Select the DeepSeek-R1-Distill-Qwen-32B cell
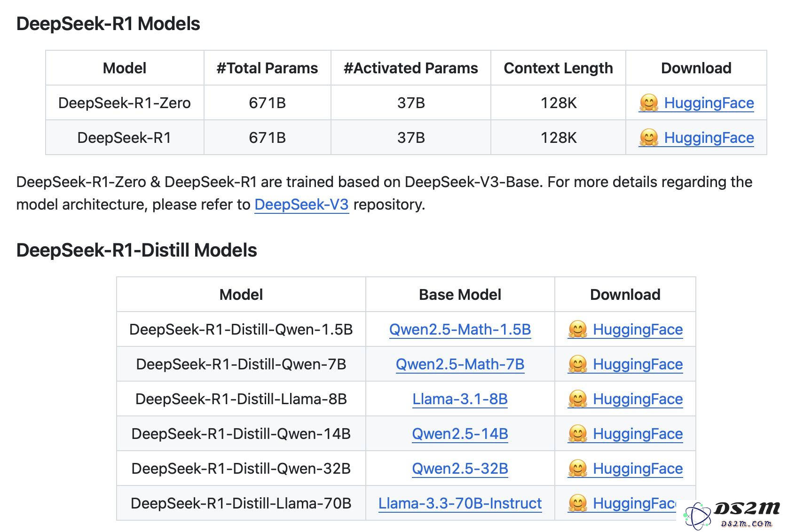The width and height of the screenshot is (788, 532). click(241, 469)
